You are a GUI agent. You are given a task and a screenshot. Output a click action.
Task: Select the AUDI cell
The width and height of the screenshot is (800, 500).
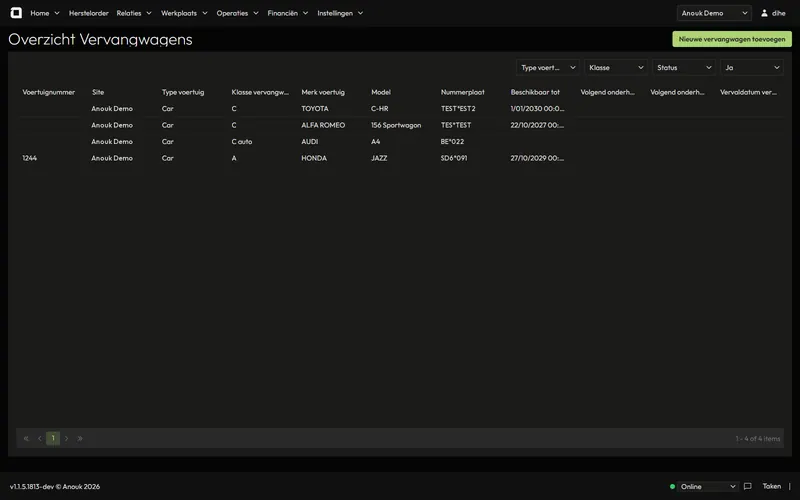pyautogui.click(x=310, y=141)
